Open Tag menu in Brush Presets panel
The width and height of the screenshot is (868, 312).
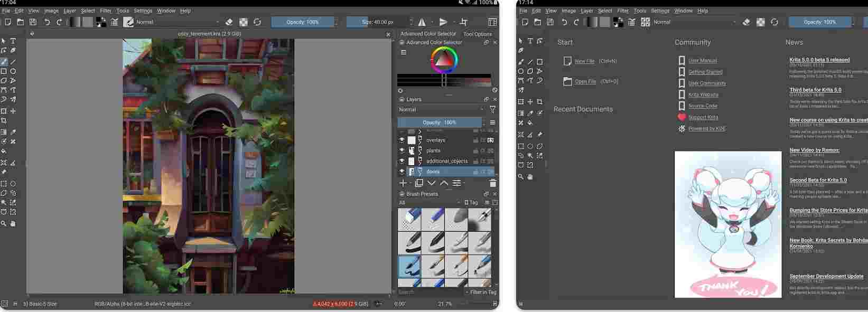[x=471, y=203]
